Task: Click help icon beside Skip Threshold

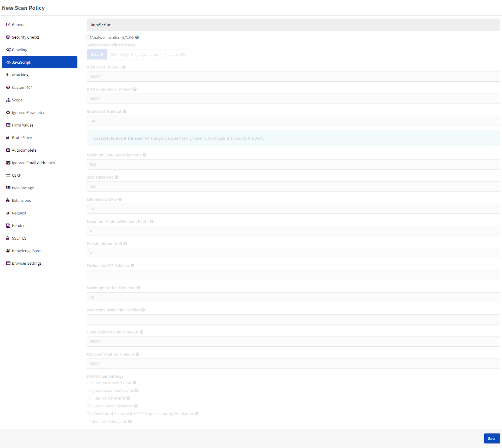Action: [x=117, y=177]
